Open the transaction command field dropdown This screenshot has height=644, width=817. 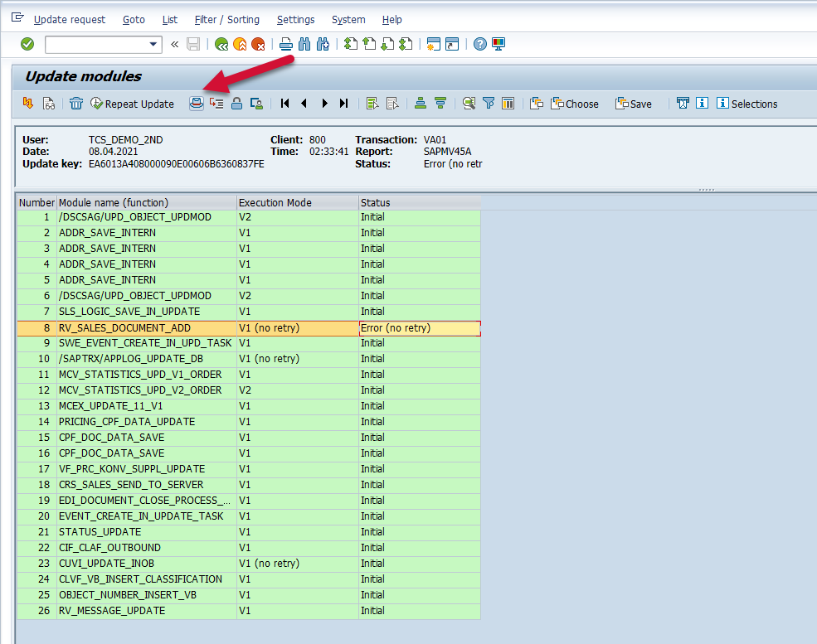[x=153, y=44]
